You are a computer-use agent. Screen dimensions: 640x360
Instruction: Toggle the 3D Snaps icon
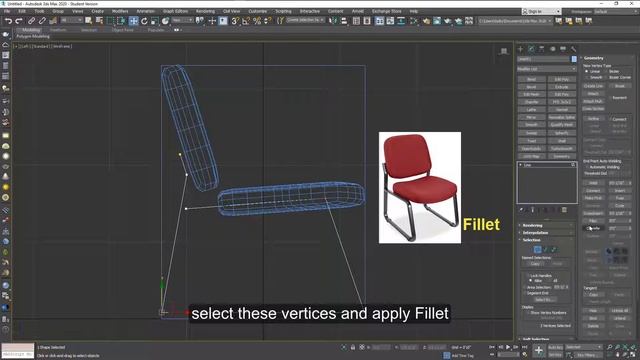click(x=235, y=21)
